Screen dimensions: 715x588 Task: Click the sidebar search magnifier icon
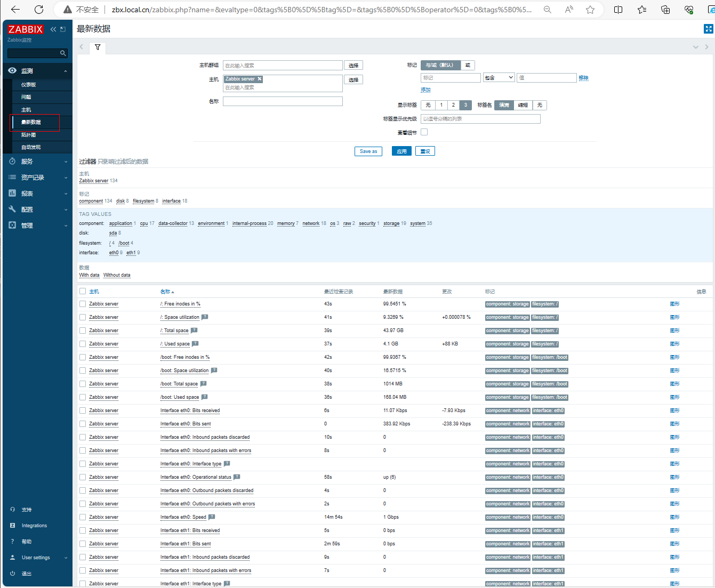[63, 53]
